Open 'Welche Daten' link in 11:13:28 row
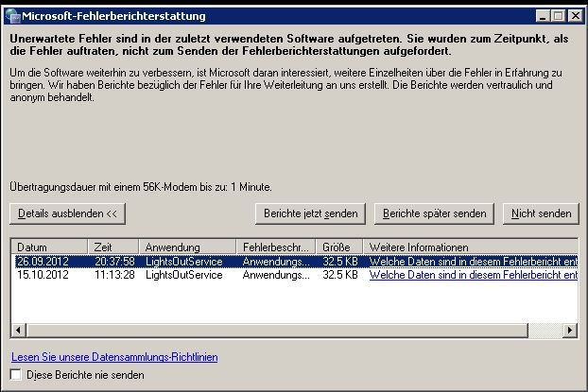Image resolution: width=588 pixels, height=392 pixels. [472, 275]
